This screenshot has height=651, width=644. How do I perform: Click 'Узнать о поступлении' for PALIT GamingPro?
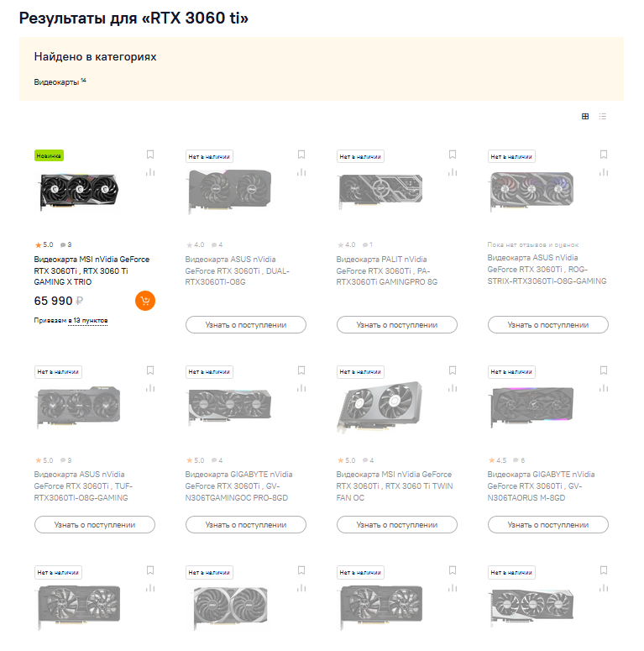tap(397, 324)
